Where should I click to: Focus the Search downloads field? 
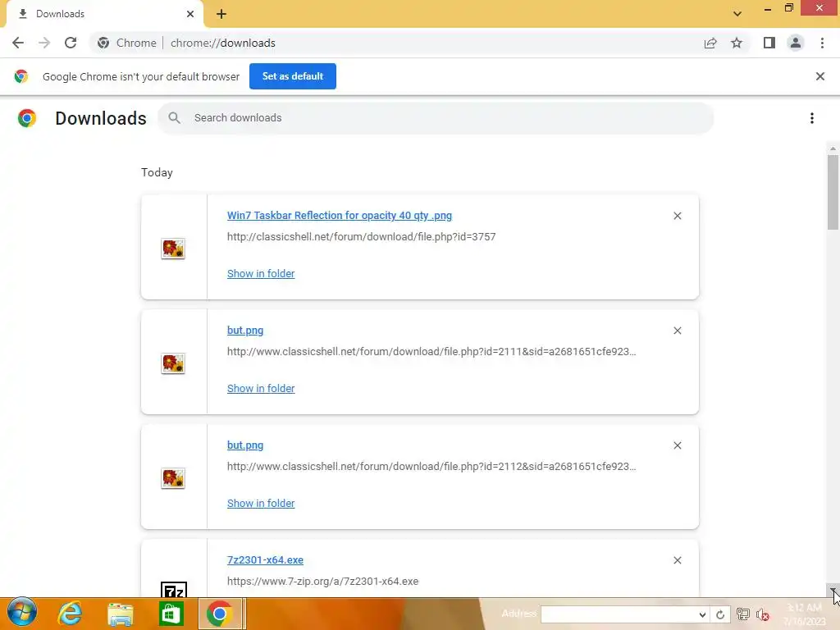point(435,118)
